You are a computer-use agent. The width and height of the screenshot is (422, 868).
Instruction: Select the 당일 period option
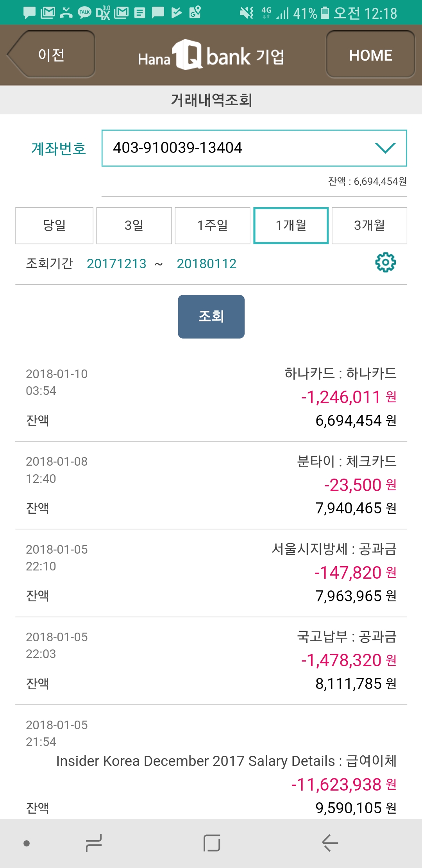54,226
